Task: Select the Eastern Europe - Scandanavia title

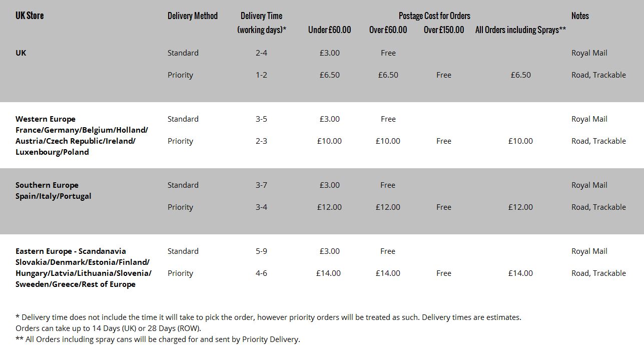Action: click(x=71, y=251)
